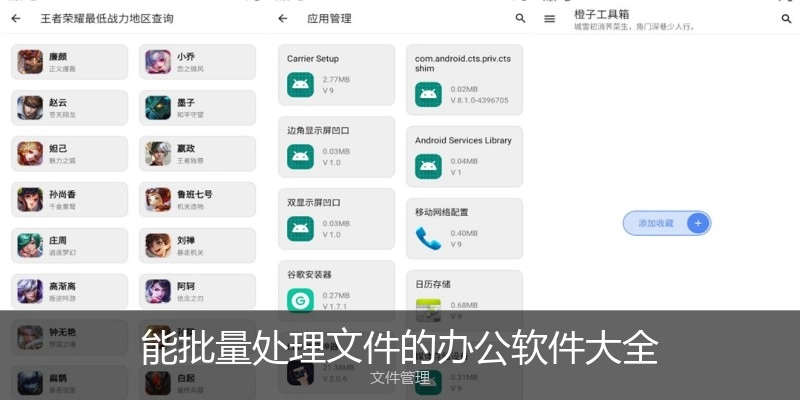Viewport: 800px width, 400px height.
Task: Tap the plus icon in 添加收藏
Action: tap(698, 223)
